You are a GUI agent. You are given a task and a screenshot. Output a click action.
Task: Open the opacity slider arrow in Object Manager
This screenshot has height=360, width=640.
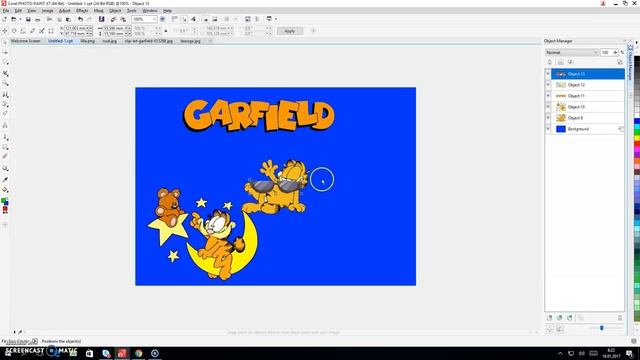tap(615, 52)
